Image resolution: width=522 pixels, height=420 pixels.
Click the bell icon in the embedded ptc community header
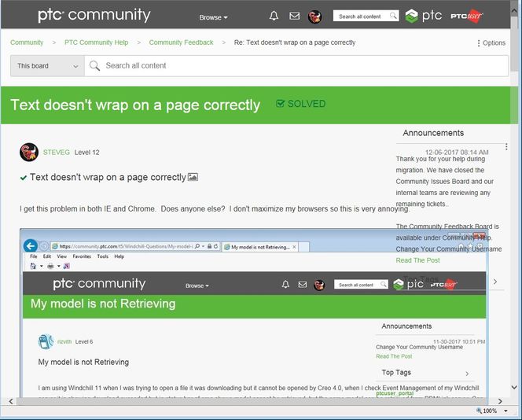tap(285, 284)
